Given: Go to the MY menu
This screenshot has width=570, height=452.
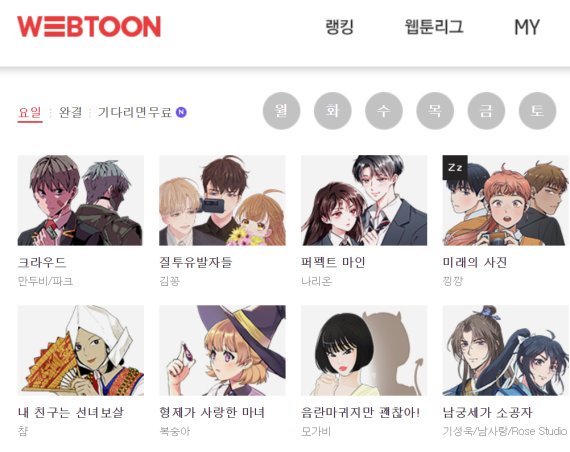Looking at the screenshot, I should click(x=527, y=27).
